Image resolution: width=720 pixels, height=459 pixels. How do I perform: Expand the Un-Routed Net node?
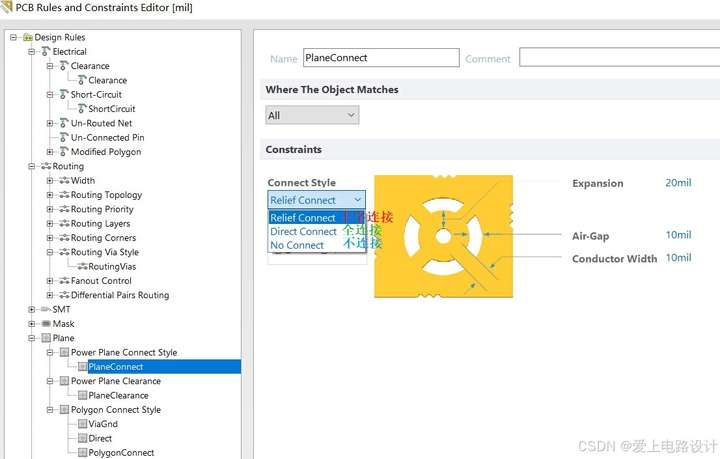tap(50, 123)
